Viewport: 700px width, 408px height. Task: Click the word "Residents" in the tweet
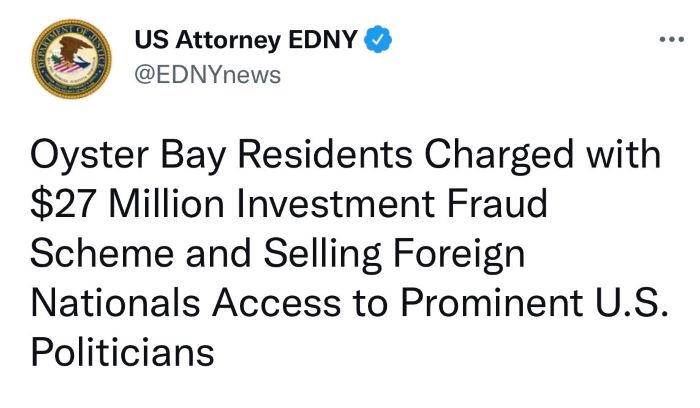325,154
